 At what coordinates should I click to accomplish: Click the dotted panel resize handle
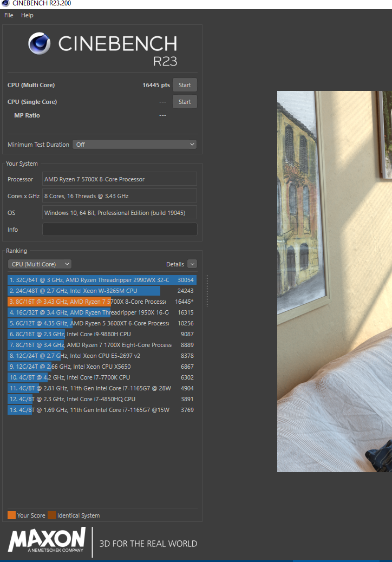coord(207,291)
